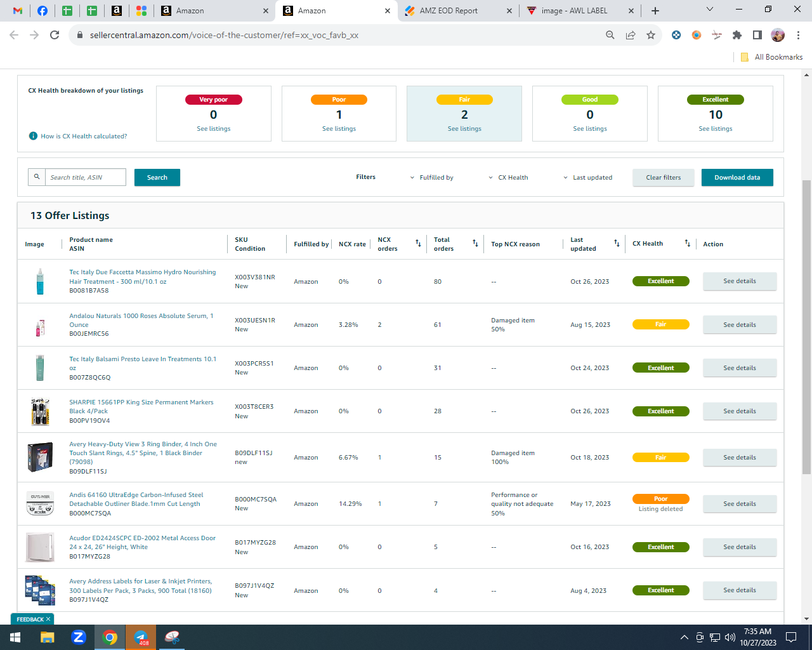
Task: Click the SHARPIE markers product thumbnail
Action: (40, 411)
